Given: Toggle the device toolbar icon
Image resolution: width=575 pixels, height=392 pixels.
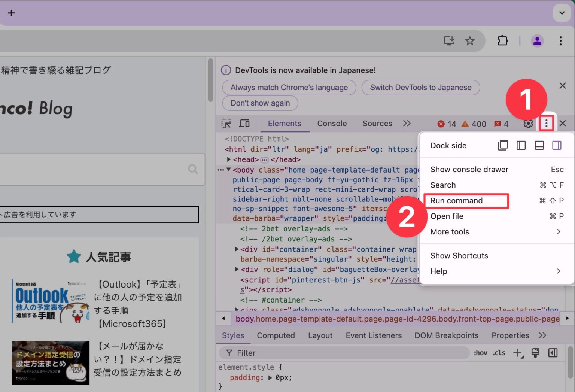Looking at the screenshot, I should [x=244, y=123].
